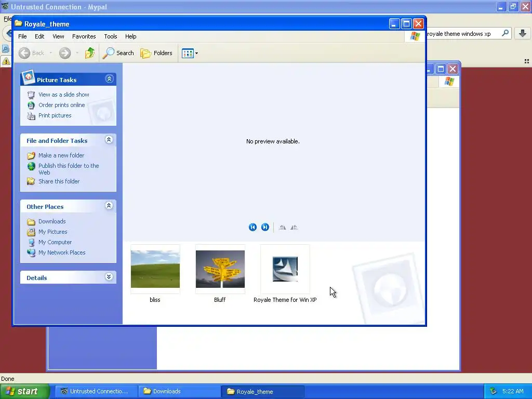
Task: Click the printer icon for Print pictures
Action: [31, 116]
